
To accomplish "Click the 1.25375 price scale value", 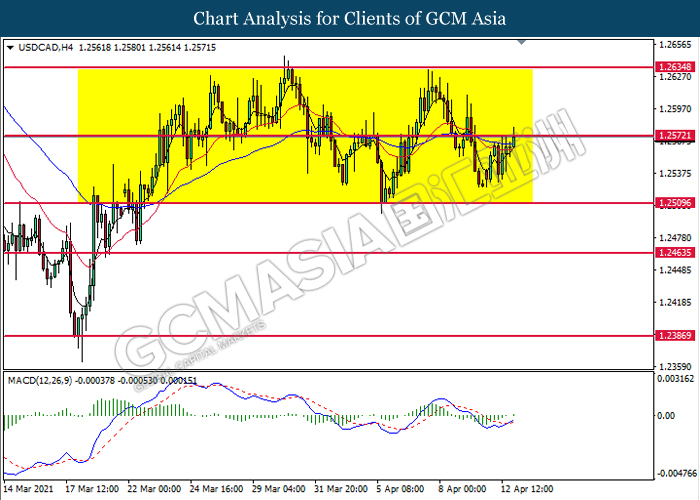I will click(675, 173).
